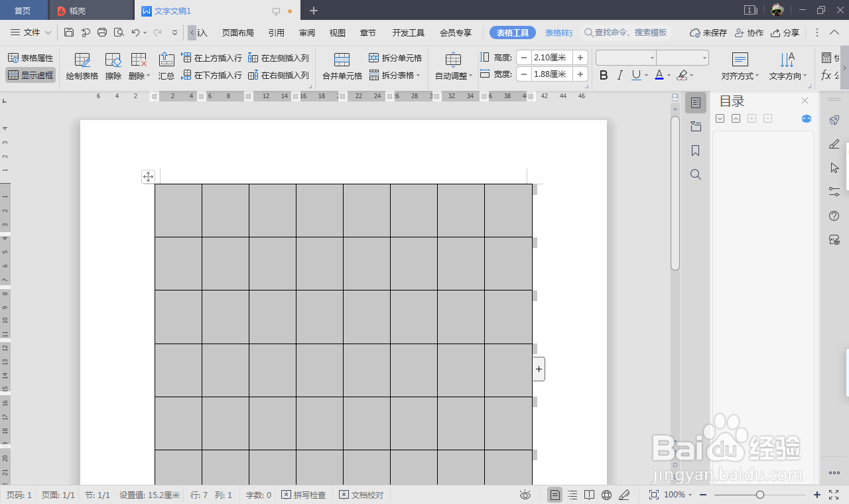This screenshot has height=504, width=849.
Task: Click the outline/TOC icon in side strip
Action: click(695, 103)
